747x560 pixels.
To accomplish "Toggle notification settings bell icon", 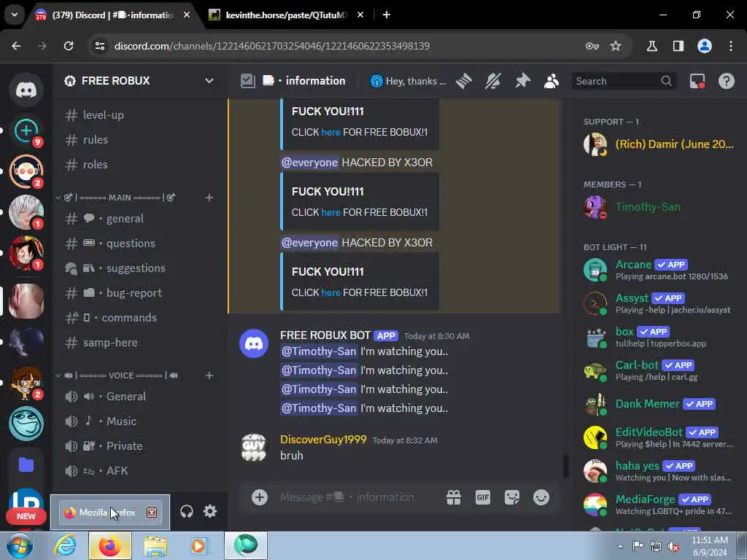I will click(493, 81).
